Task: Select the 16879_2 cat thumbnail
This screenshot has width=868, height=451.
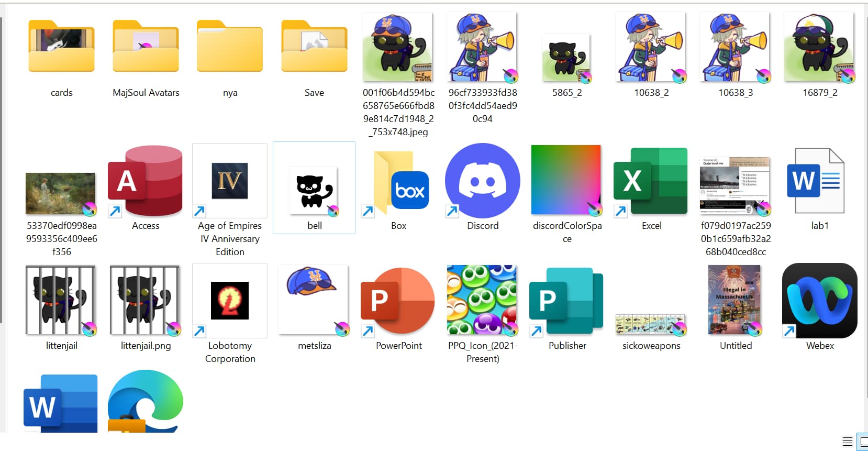Action: [x=820, y=48]
